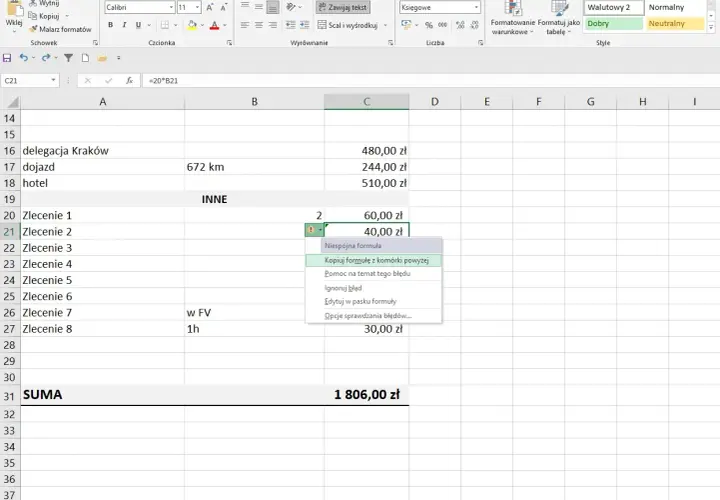This screenshot has height=500, width=720.
Task: Open Formatuj jako tabelę menu
Action: pyautogui.click(x=559, y=18)
